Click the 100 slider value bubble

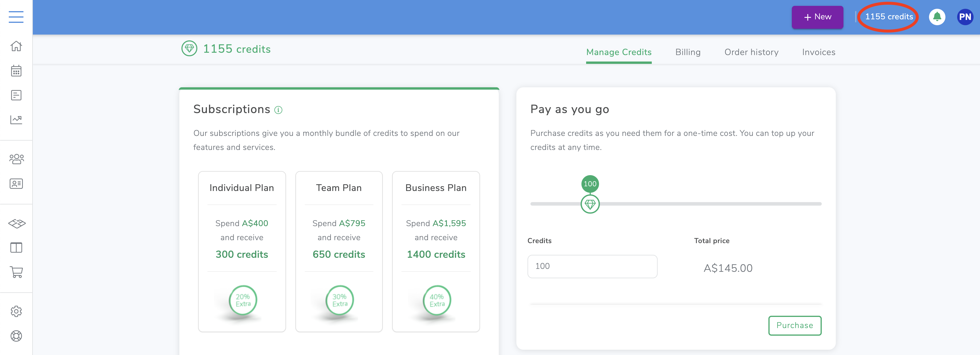click(590, 184)
